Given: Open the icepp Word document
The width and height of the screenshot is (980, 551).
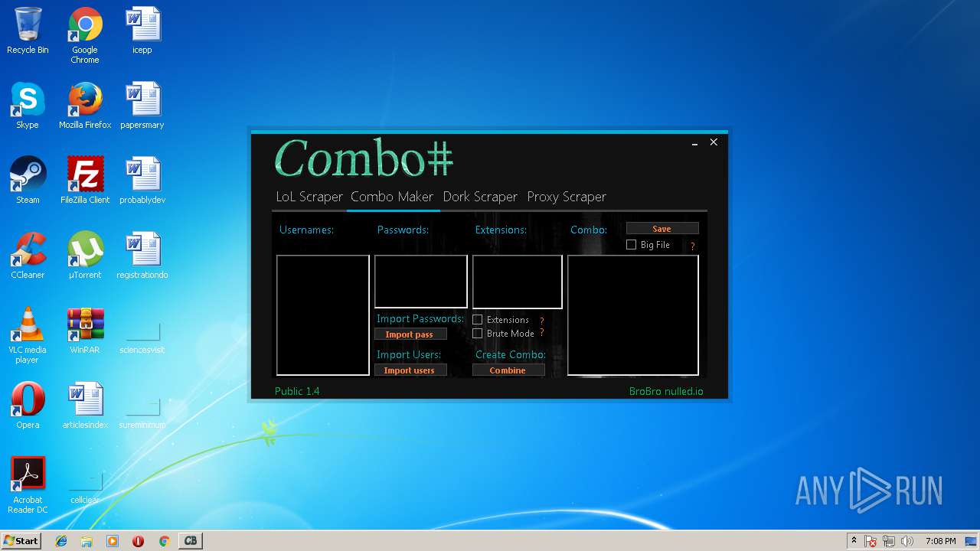Looking at the screenshot, I should coord(142,31).
